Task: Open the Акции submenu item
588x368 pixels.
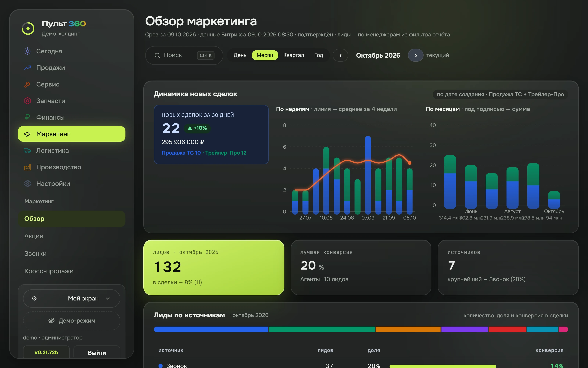Action: point(72,236)
